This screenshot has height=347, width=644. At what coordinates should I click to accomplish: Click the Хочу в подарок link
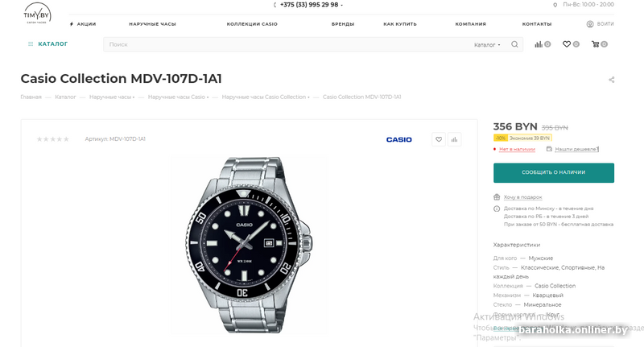[x=522, y=197]
